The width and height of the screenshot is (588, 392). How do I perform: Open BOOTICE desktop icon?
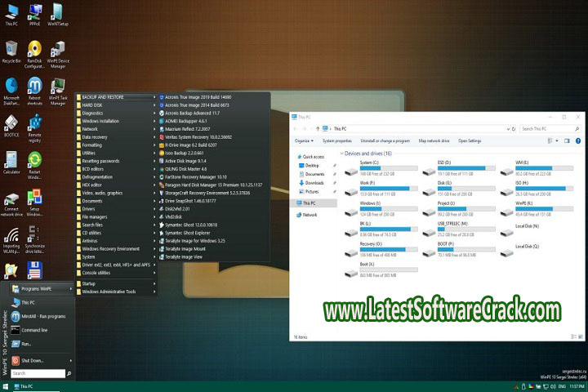click(11, 124)
